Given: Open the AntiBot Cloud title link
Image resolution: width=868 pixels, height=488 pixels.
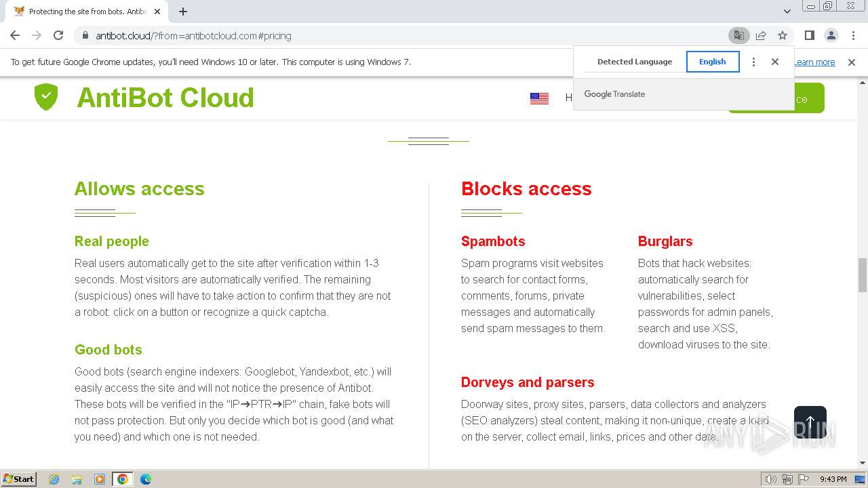Looking at the screenshot, I should point(165,98).
